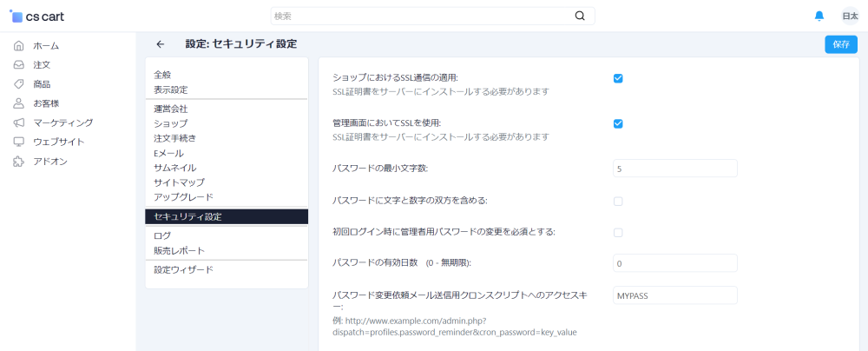Click the アドオン puzzle icon
The width and height of the screenshot is (868, 351).
19,162
